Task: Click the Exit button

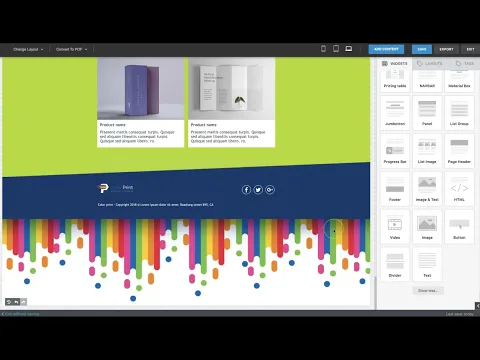Action: tap(470, 49)
